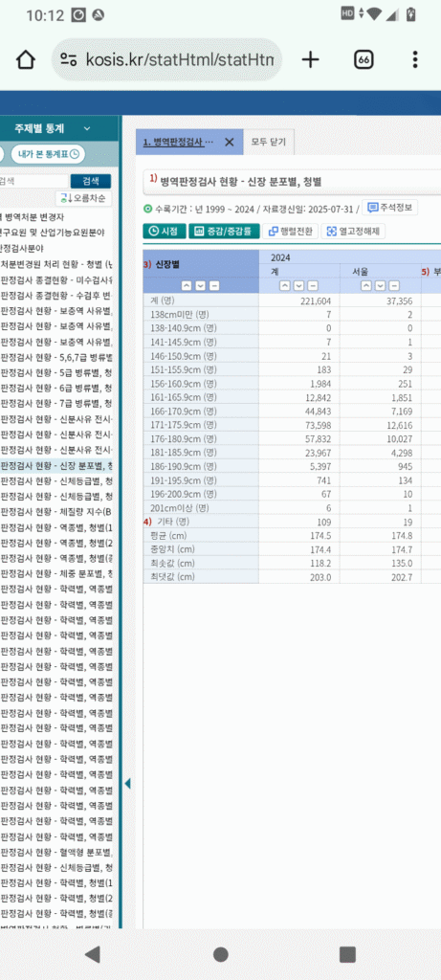This screenshot has height=980, width=441.
Task: Open 현황 - 7급 병류별 item
Action: pos(56,403)
